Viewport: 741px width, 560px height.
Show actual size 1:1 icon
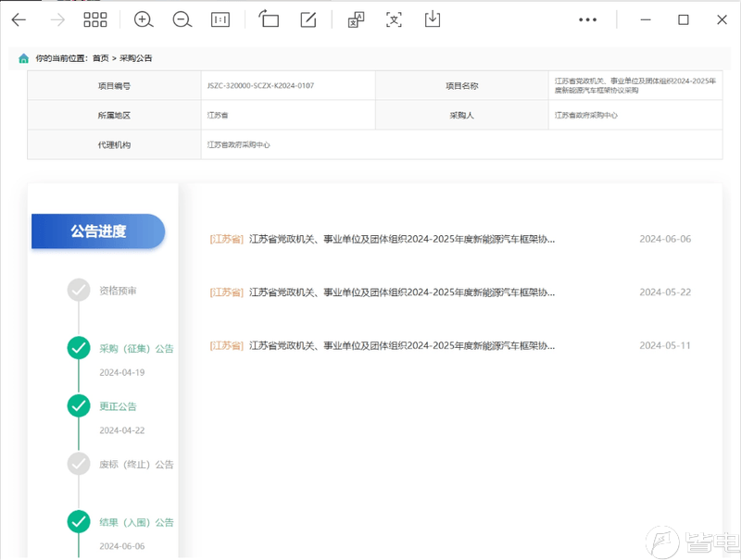pyautogui.click(x=220, y=19)
